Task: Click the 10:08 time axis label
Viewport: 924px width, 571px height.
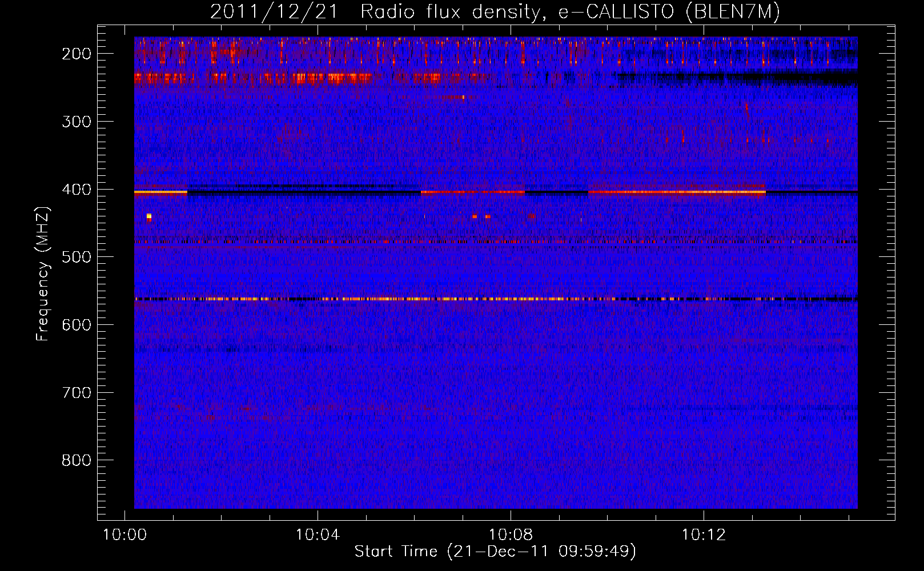Action: coord(511,535)
